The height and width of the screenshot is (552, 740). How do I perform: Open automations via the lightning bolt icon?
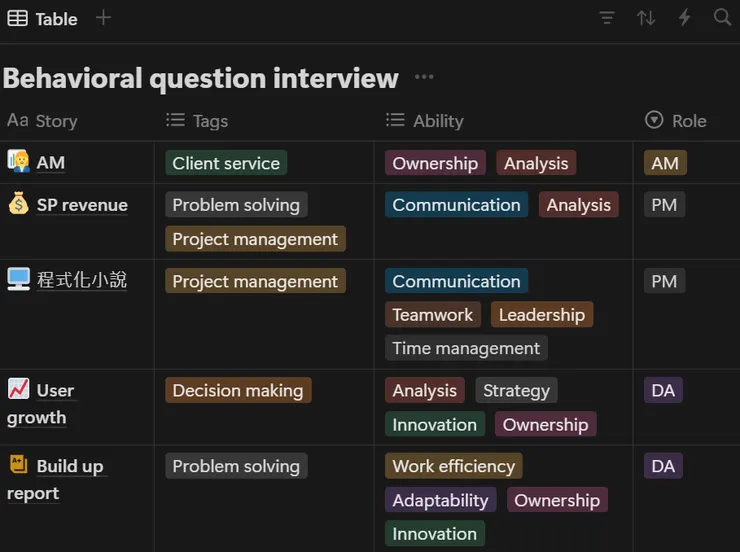(685, 18)
